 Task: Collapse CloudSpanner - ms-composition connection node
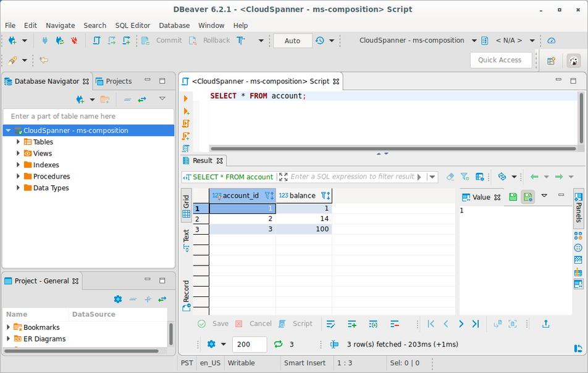(x=8, y=130)
